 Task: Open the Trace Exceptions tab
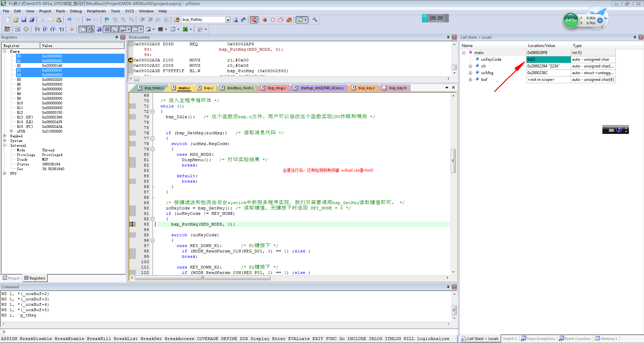[x=538, y=339]
